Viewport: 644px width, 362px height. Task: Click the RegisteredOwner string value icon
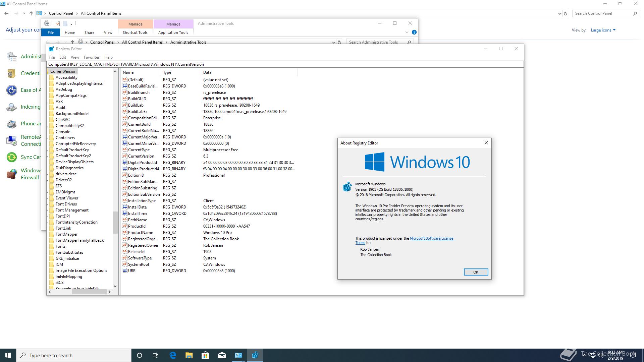pyautogui.click(x=125, y=245)
